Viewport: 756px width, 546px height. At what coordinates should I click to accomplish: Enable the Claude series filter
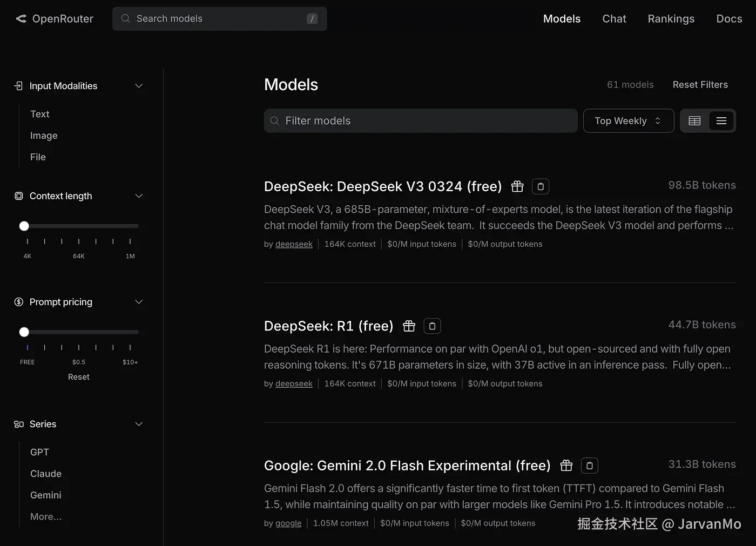pyautogui.click(x=46, y=474)
